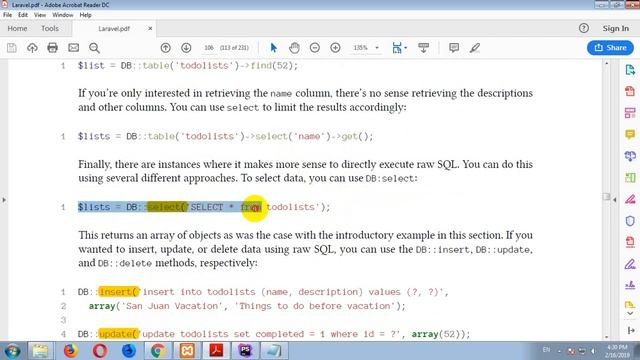Click vertical scrollbar down arrow
Viewport: 640px width, 360px height.
[x=606, y=337]
